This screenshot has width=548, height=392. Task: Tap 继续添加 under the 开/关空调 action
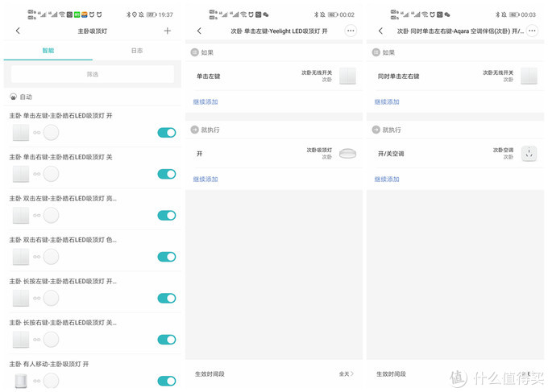(x=387, y=179)
